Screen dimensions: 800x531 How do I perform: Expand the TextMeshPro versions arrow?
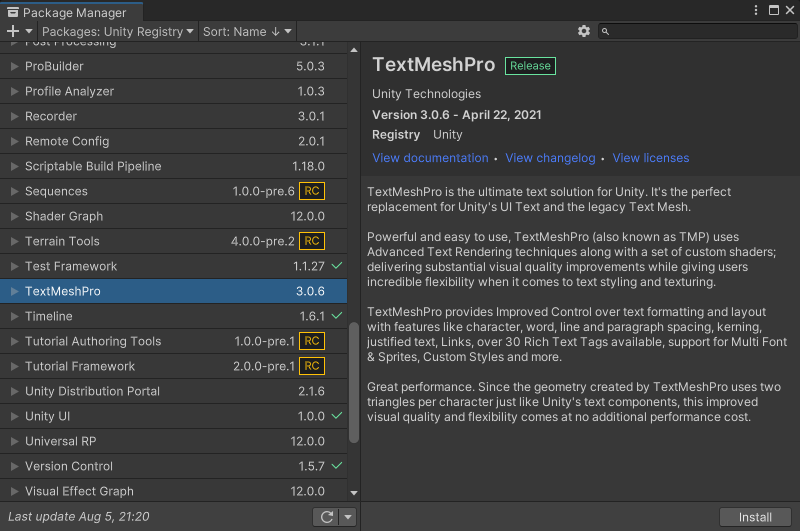click(14, 291)
